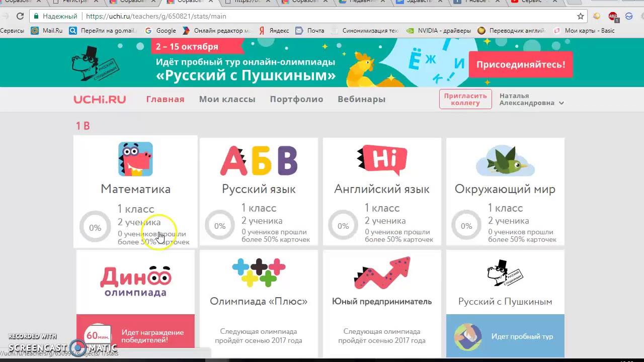Image resolution: width=644 pixels, height=362 pixels.
Task: Open the Мои карты - Basic bookmark
Action: pyautogui.click(x=584, y=31)
